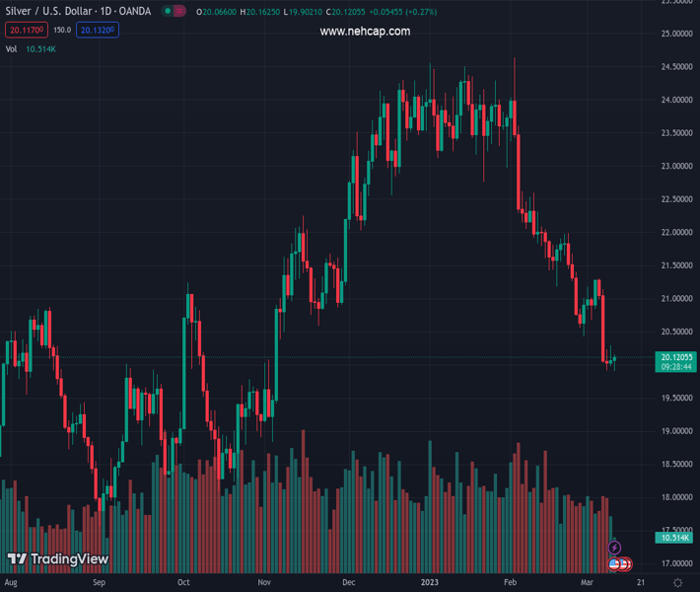Screen dimensions: 700x592
Task: Click the Dec label on the time axis
Action: (349, 583)
